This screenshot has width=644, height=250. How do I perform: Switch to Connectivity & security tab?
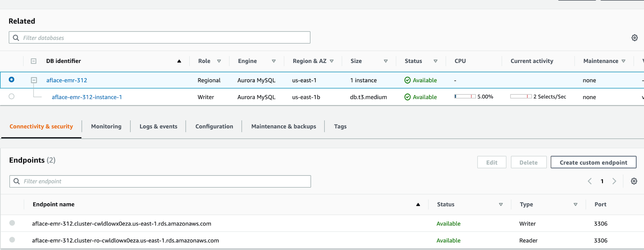point(41,126)
